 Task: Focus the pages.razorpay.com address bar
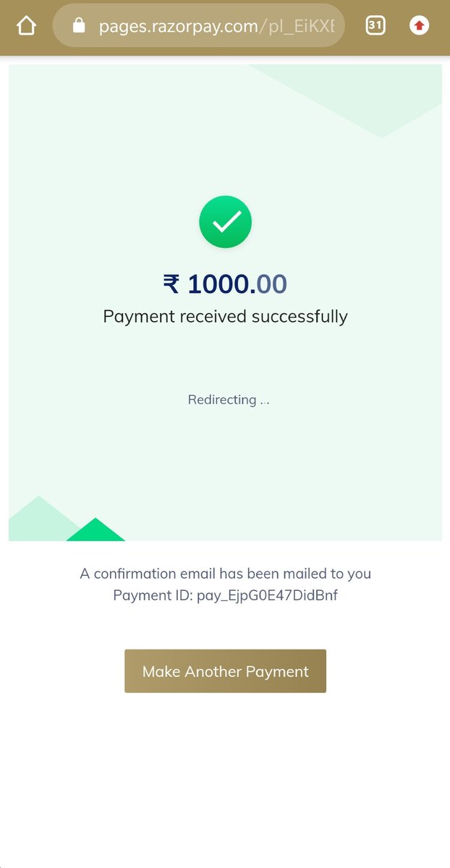click(x=198, y=27)
